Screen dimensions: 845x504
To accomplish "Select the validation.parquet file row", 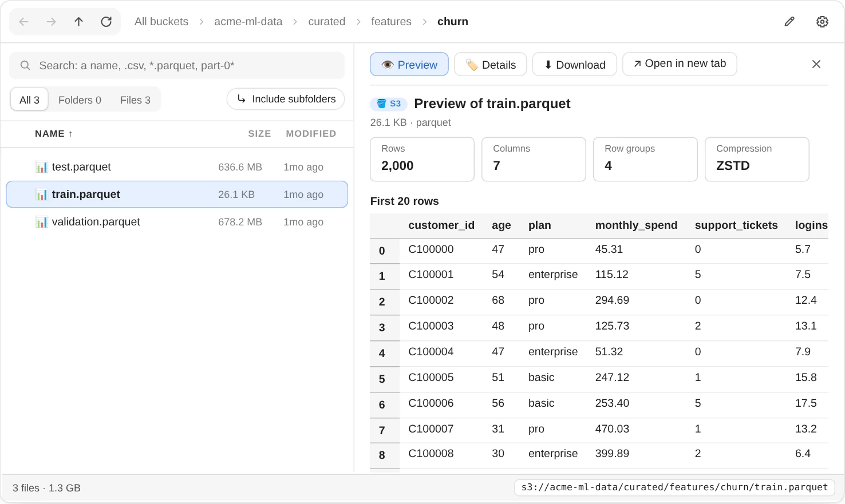I will (x=177, y=222).
